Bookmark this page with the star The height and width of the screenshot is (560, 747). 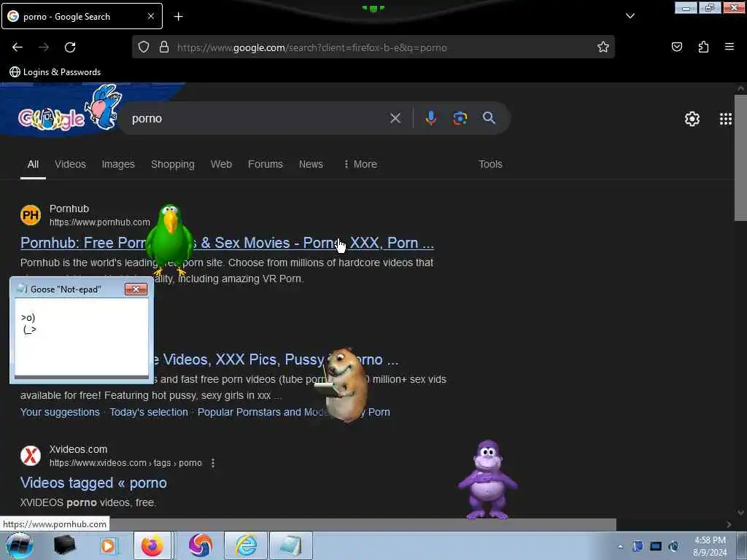point(603,47)
